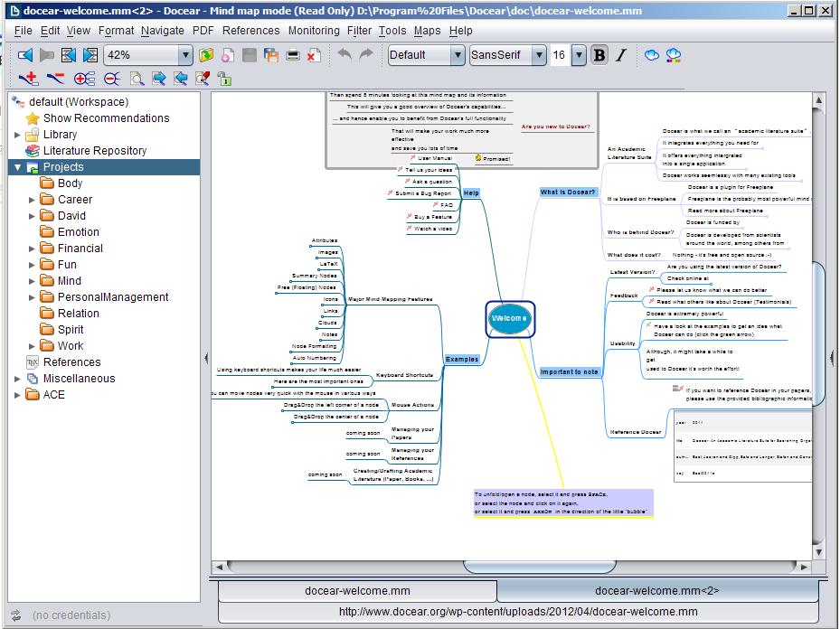Change the cloud color with the rainbow cloud icon
Screen dimensions: 840x629
click(x=674, y=55)
